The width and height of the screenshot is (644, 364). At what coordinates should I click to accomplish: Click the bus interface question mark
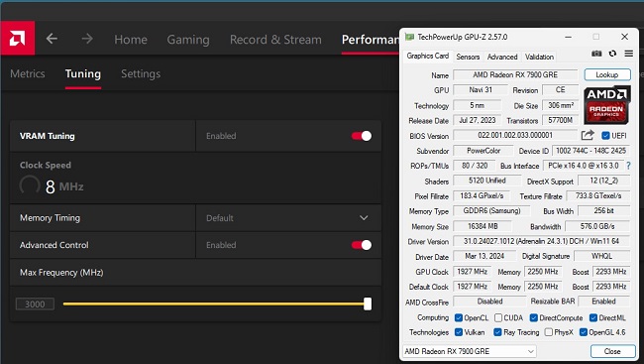628,166
